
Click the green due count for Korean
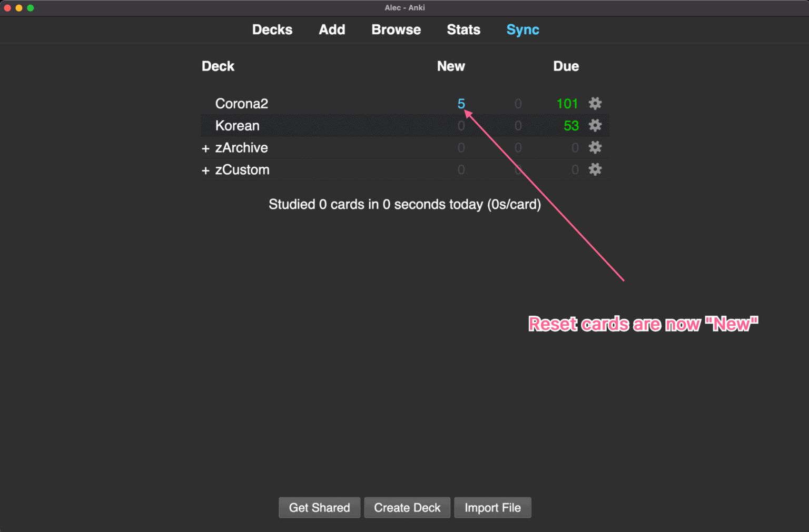[x=571, y=125]
